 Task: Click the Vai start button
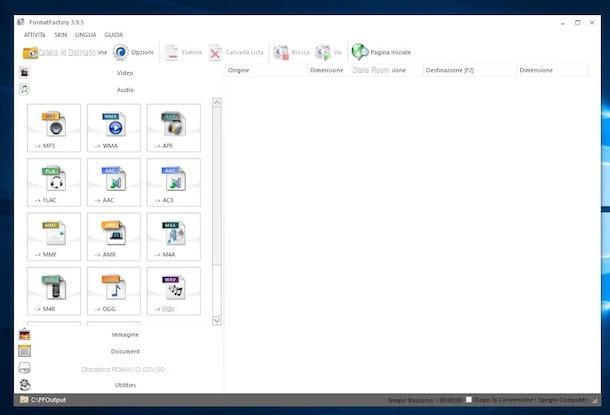point(328,52)
